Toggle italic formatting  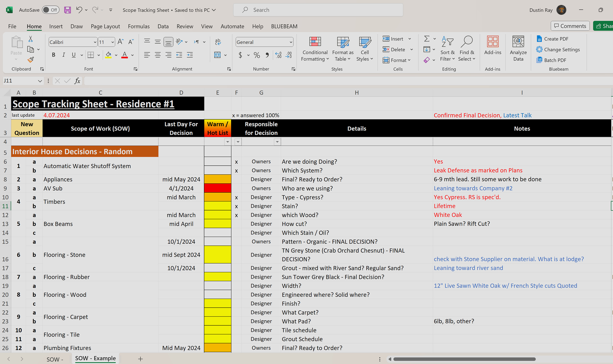coord(64,55)
